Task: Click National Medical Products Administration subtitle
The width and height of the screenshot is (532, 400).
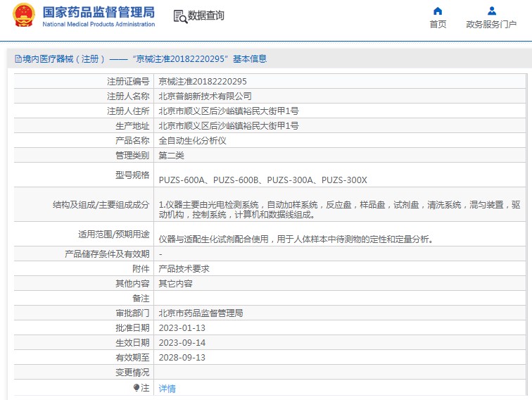Action: [x=99, y=24]
